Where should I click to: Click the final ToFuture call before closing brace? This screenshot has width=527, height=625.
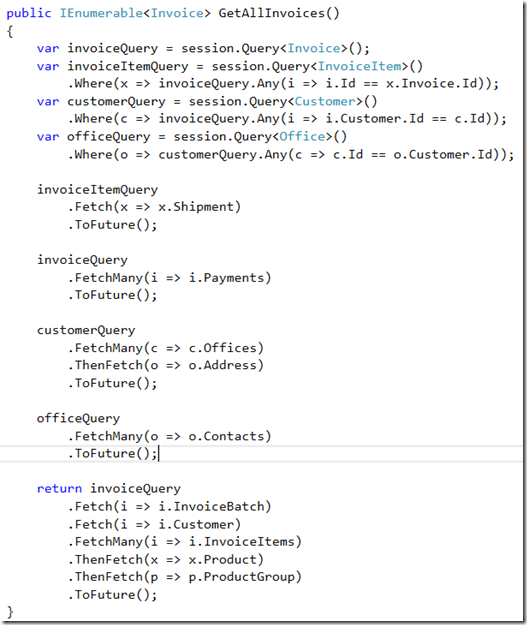(112, 595)
